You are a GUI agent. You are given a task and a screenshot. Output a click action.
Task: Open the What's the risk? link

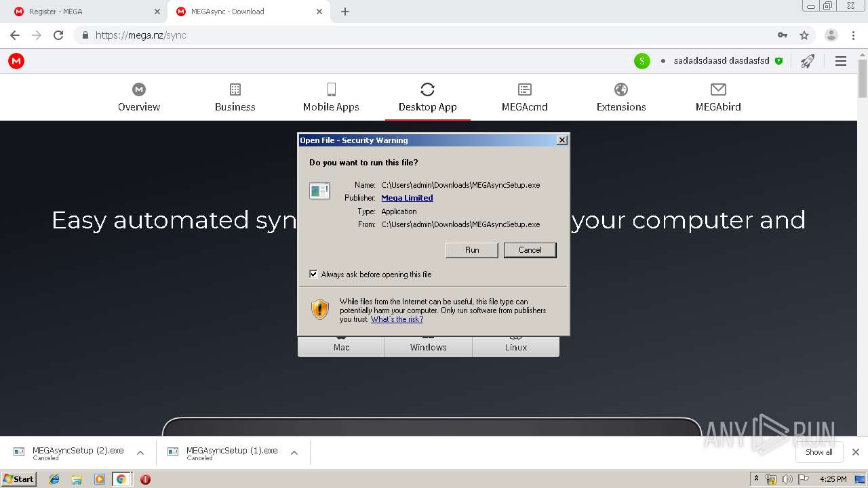click(x=397, y=319)
